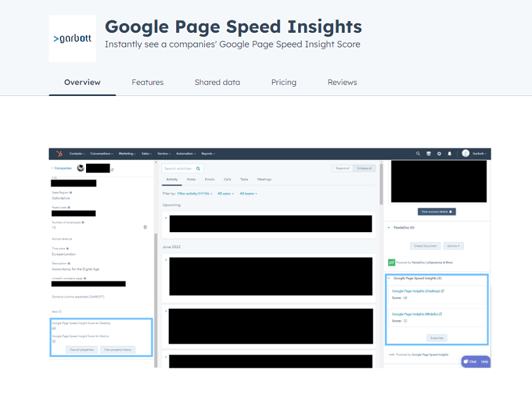Click the Postal code info icon
Image resolution: width=532 pixels, height=403 pixels.
click(x=69, y=208)
